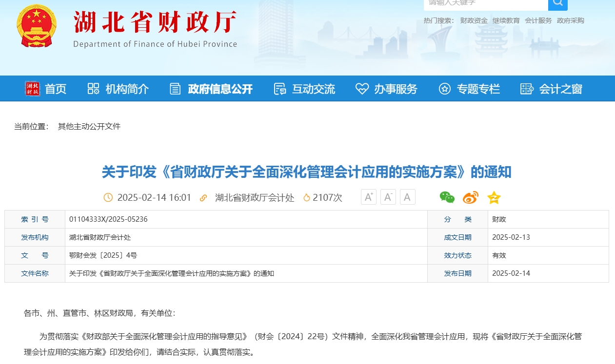Click the star badge icon beside 专题专栏
615x364 pixels.
(x=444, y=89)
